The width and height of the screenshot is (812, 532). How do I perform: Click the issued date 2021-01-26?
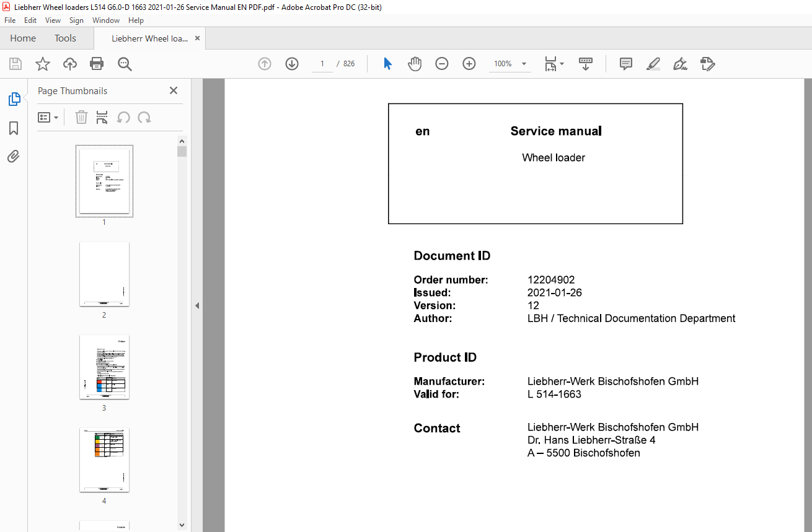pyautogui.click(x=555, y=293)
